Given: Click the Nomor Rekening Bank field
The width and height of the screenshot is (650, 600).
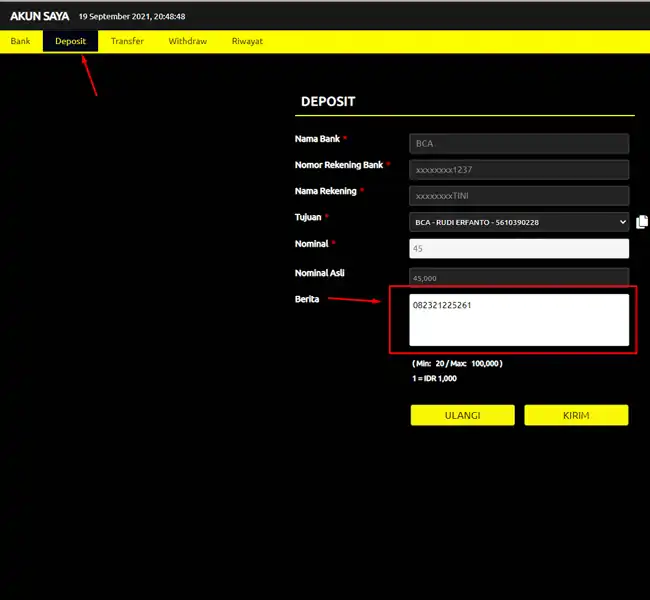Looking at the screenshot, I should (519, 170).
